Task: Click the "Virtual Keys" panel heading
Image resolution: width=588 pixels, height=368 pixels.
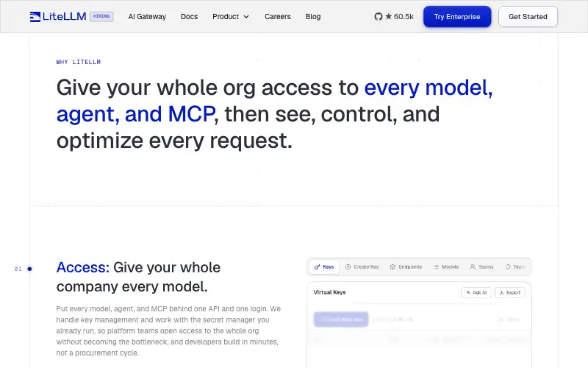Action: click(329, 292)
